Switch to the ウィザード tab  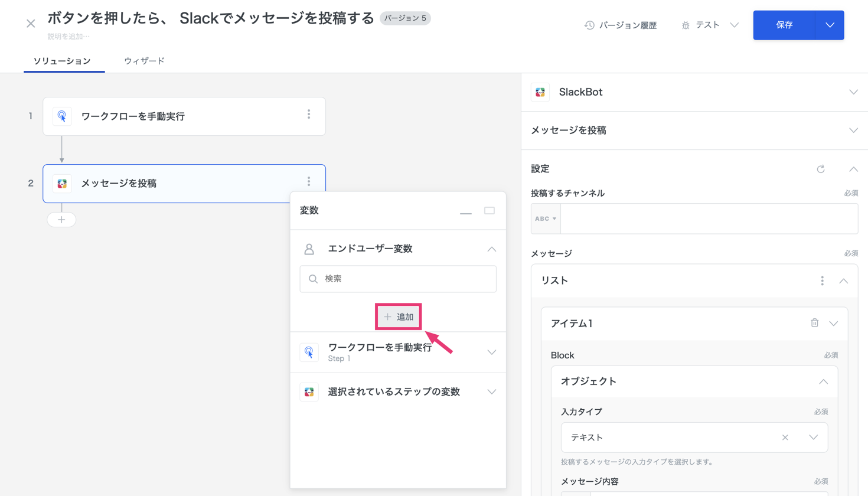144,61
